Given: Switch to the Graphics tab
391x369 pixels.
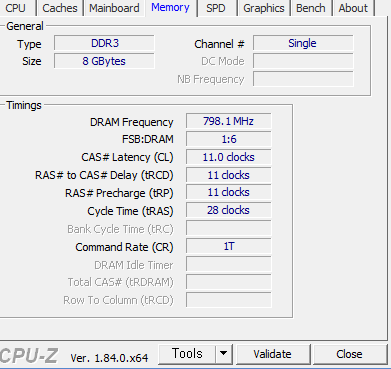Looking at the screenshot, I should click(264, 8).
